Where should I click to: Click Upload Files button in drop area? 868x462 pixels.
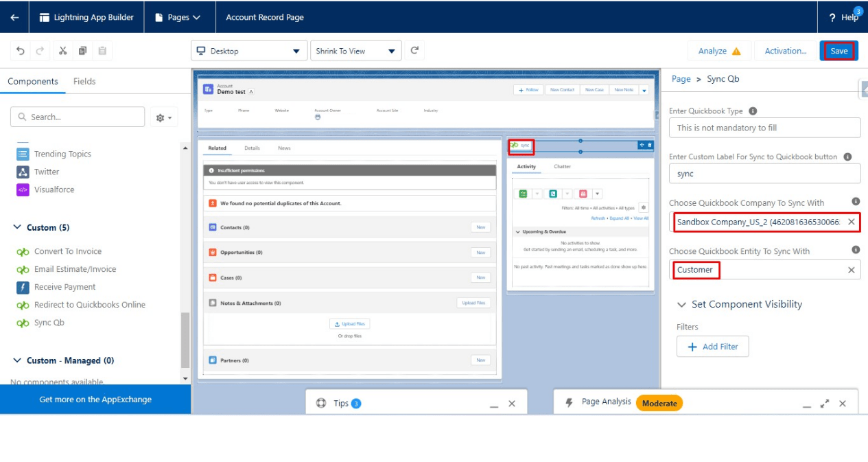click(350, 324)
